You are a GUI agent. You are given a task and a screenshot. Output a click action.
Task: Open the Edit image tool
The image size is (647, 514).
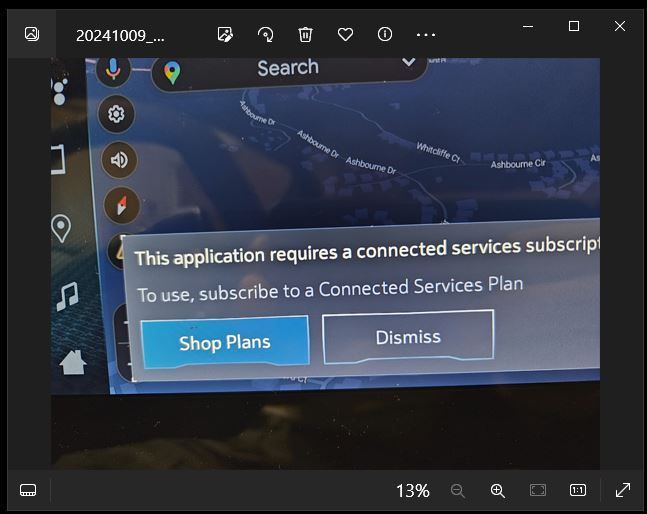[226, 34]
